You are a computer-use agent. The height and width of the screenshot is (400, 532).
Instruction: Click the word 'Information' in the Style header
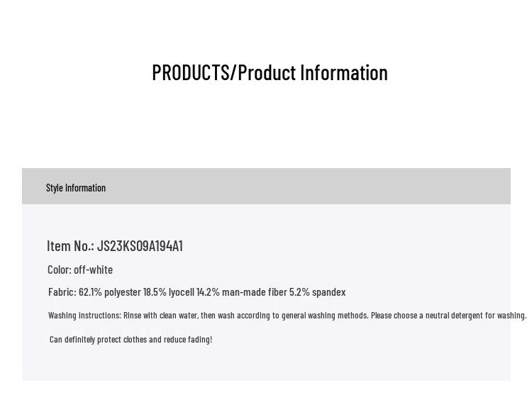[85, 188]
